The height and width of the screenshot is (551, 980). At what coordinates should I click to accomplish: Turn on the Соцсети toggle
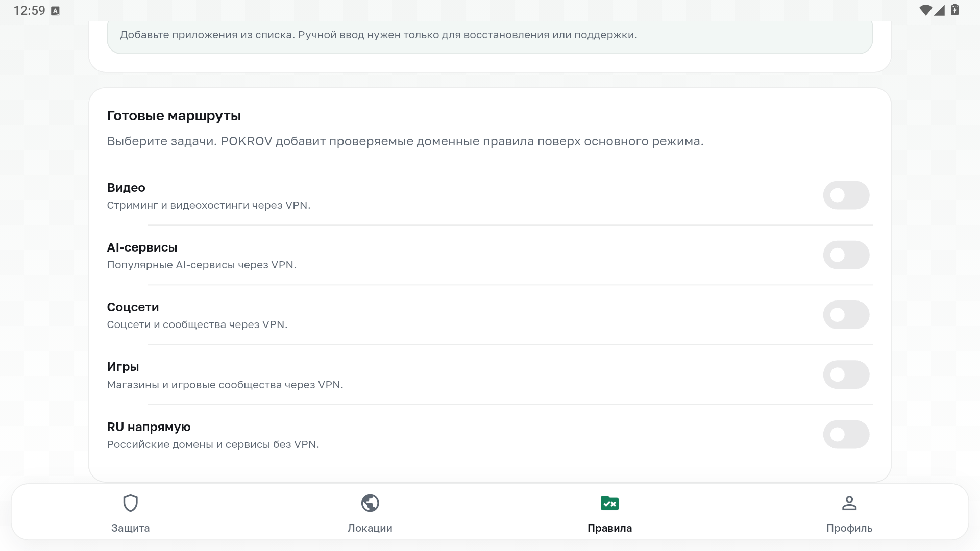point(846,315)
